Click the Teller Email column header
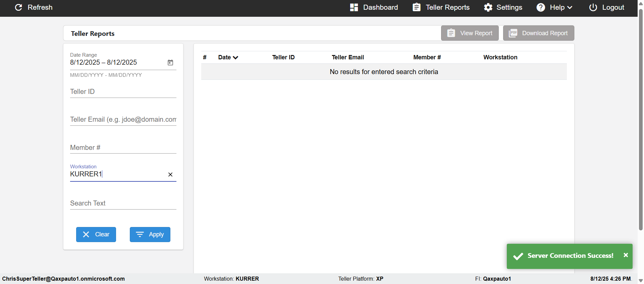The height and width of the screenshot is (284, 644). (x=348, y=57)
